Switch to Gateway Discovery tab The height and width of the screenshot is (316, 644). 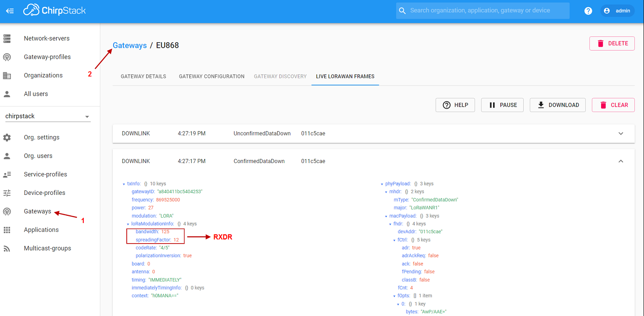(x=280, y=76)
